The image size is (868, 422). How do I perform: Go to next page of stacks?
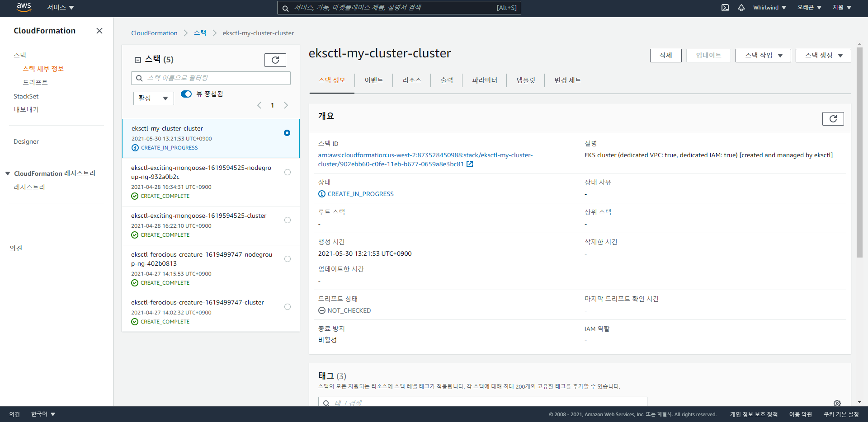(x=286, y=105)
